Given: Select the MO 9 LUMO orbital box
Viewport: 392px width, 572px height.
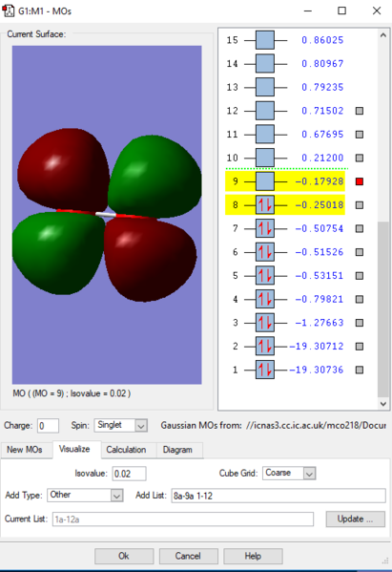Looking at the screenshot, I should click(265, 181).
